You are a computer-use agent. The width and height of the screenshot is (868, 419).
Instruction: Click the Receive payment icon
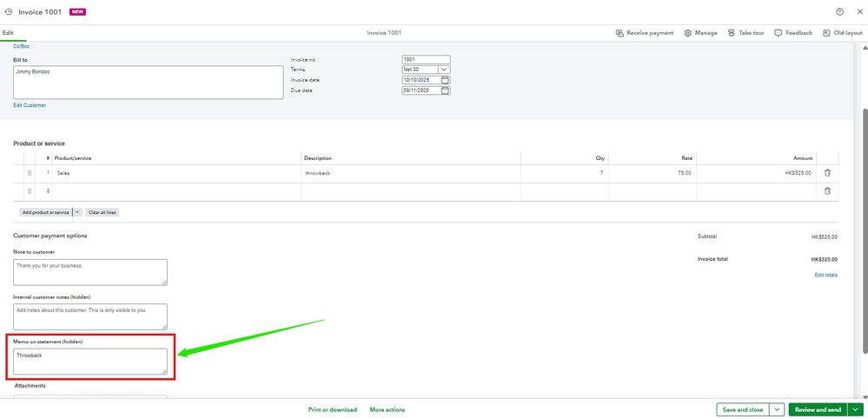point(620,33)
